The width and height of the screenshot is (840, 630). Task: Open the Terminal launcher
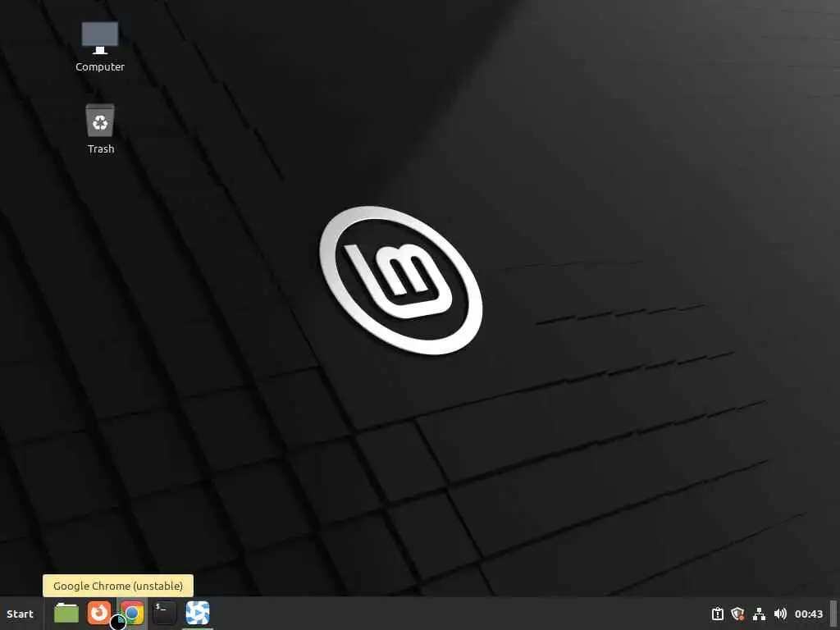pyautogui.click(x=164, y=613)
